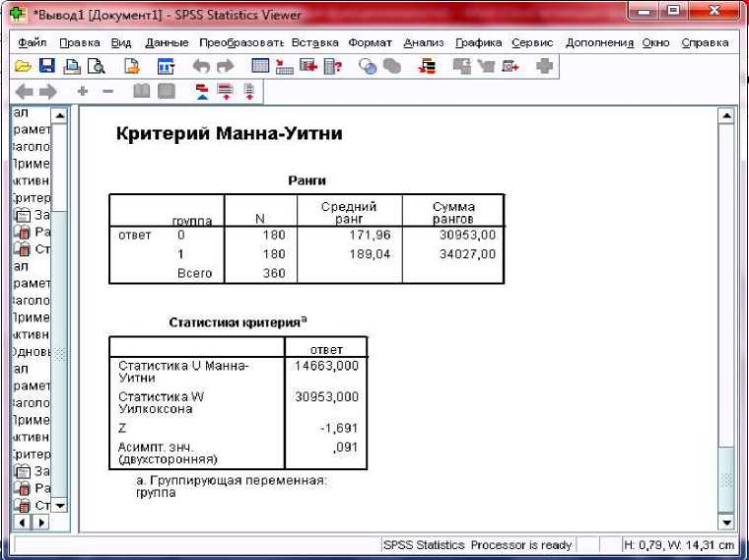Select the Критерий Манна-Уитни heading
Viewport: 749px width, 560px height.
point(229,133)
